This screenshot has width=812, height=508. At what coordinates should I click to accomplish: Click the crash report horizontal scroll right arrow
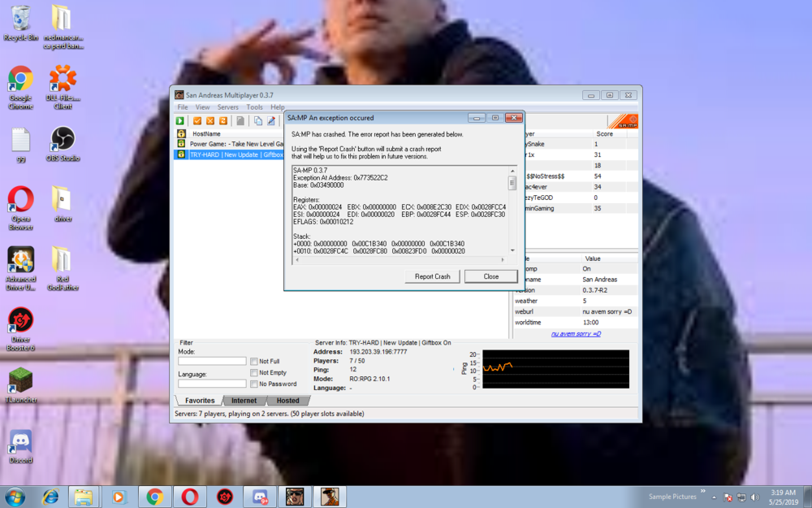(x=503, y=259)
